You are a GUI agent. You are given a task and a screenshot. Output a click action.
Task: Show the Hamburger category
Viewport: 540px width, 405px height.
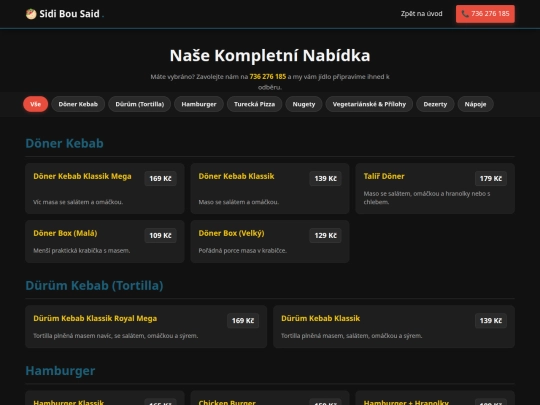pyautogui.click(x=199, y=104)
